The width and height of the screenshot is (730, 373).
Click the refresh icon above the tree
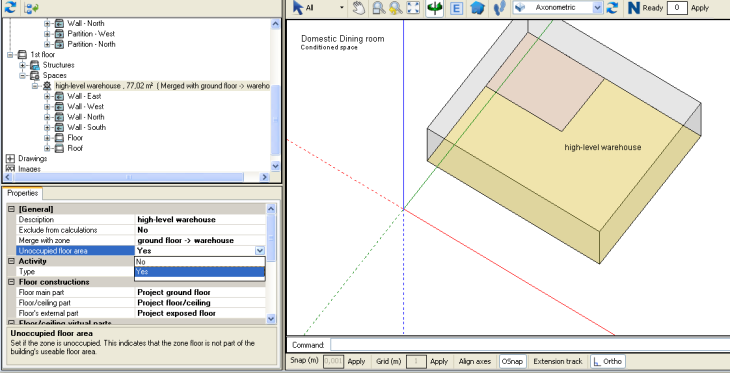point(10,7)
